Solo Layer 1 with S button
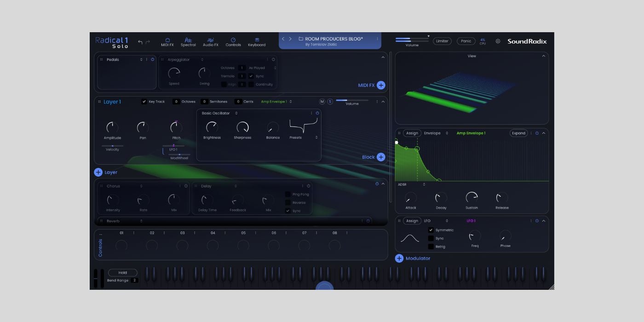 click(x=330, y=102)
